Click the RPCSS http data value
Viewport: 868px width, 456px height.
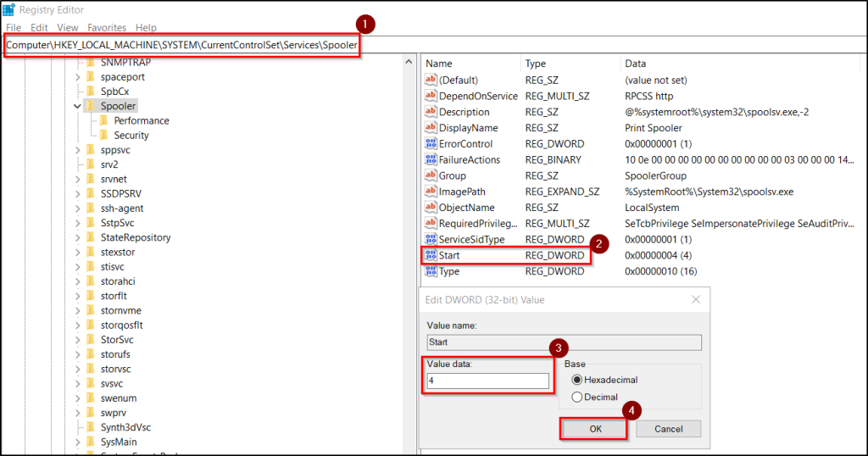648,96
